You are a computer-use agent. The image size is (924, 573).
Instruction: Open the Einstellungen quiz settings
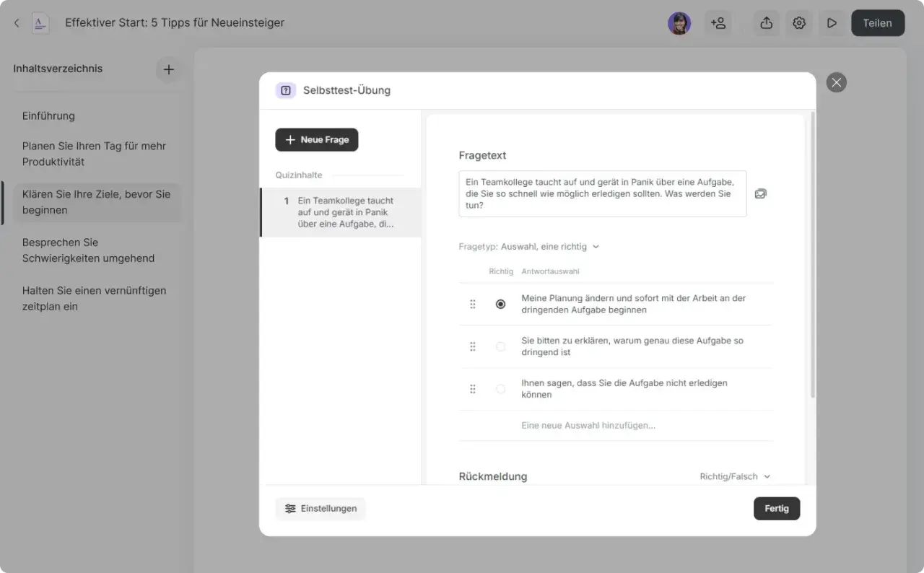[321, 509]
